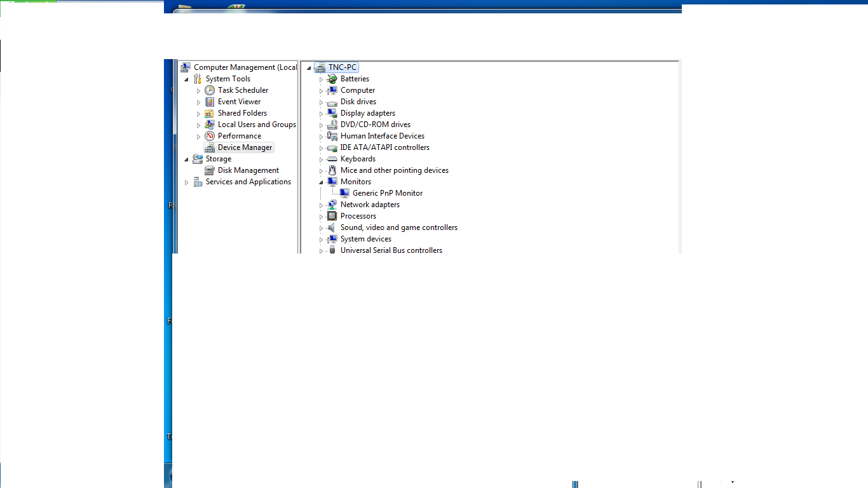Click the System devices icon
This screenshot has width=868, height=488.
pos(332,239)
